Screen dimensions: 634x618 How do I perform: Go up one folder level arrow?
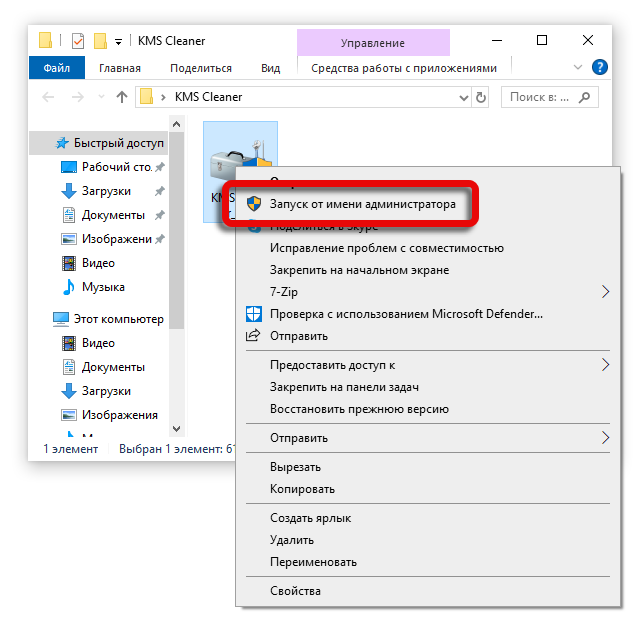[122, 97]
